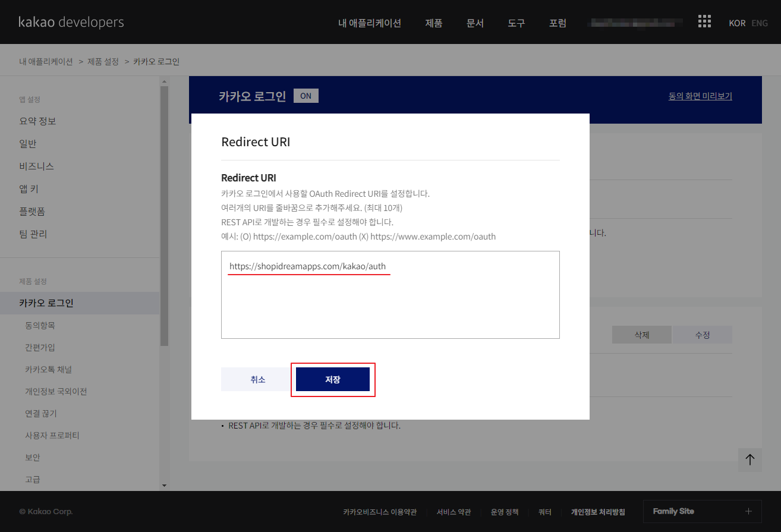Click the 삭제 button behind dialog
Viewport: 781px width, 532px height.
(642, 335)
